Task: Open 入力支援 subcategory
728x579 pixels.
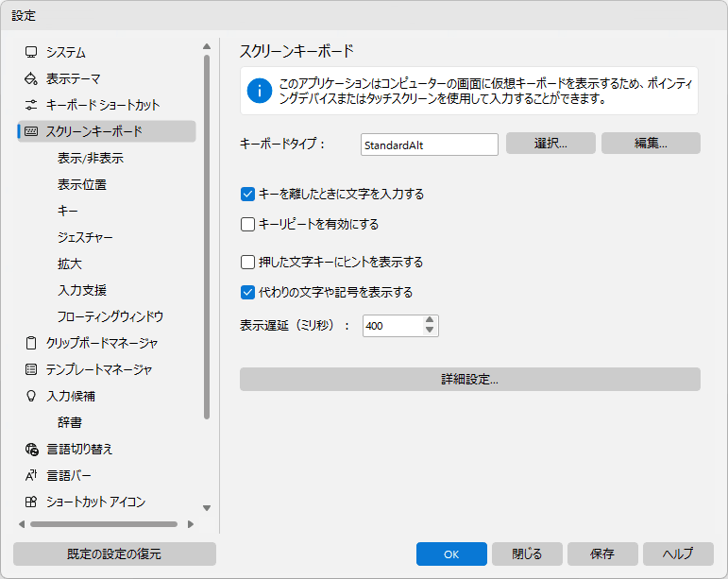Action: coord(82,290)
